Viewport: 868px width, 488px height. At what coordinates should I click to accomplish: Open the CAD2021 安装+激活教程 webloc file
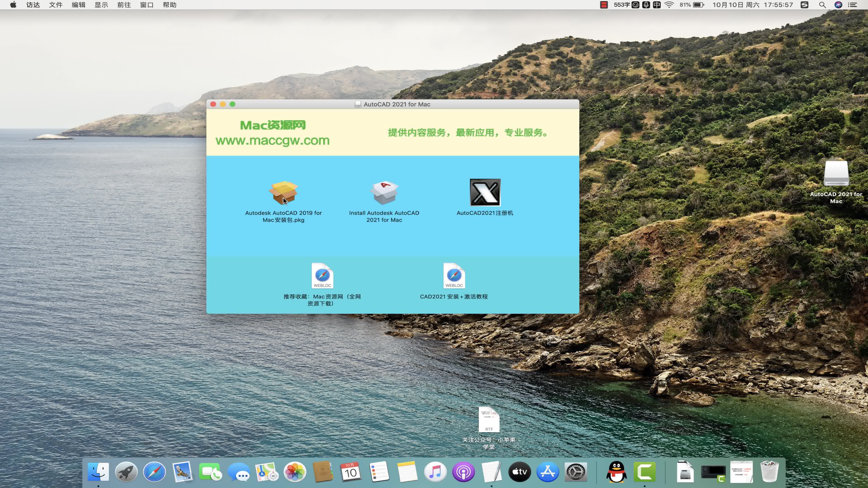(x=454, y=275)
